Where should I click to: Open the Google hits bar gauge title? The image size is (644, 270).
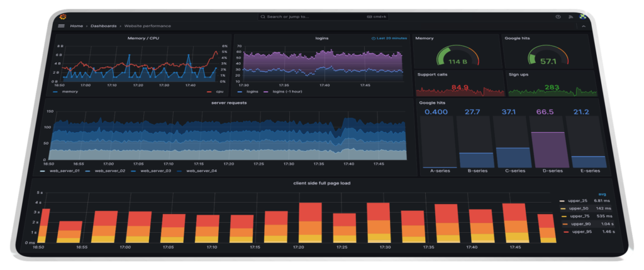pyautogui.click(x=432, y=103)
